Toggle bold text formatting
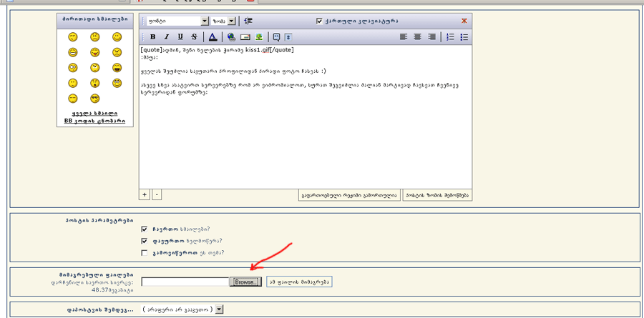The height and width of the screenshot is (318, 644). point(153,37)
